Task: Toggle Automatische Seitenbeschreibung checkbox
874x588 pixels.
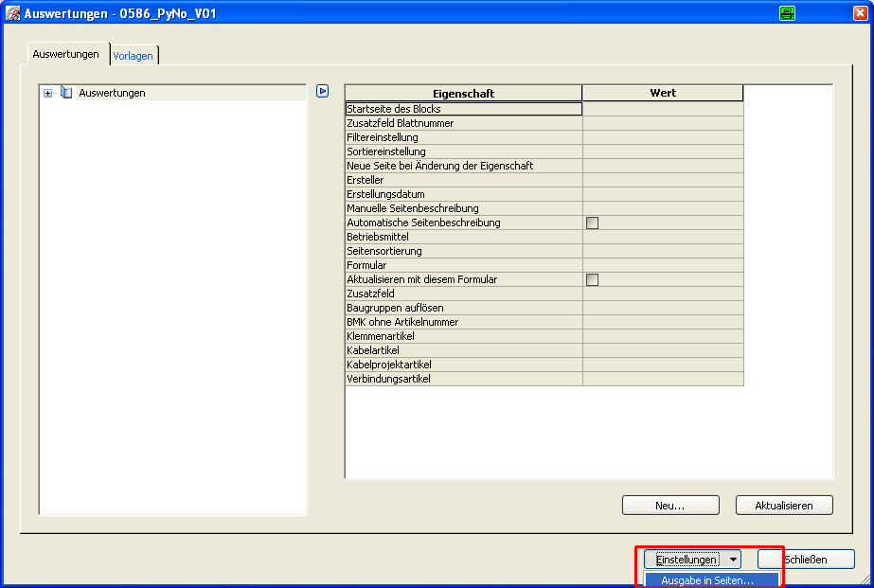Action: [x=592, y=223]
